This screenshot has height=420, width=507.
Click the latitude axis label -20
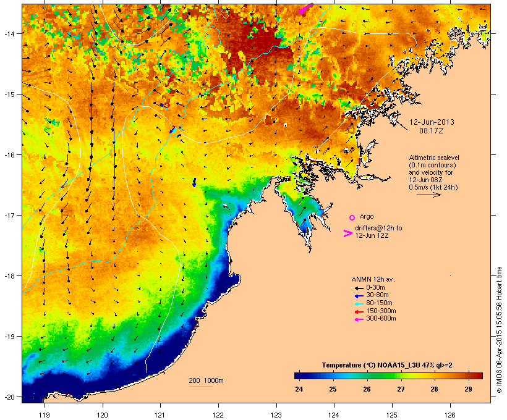pyautogui.click(x=9, y=397)
